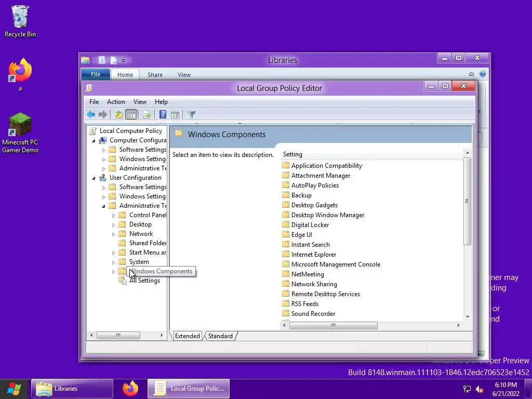532x399 pixels.
Task: Open Firefox shortcut named 'a' on desktop
Action: (20, 75)
